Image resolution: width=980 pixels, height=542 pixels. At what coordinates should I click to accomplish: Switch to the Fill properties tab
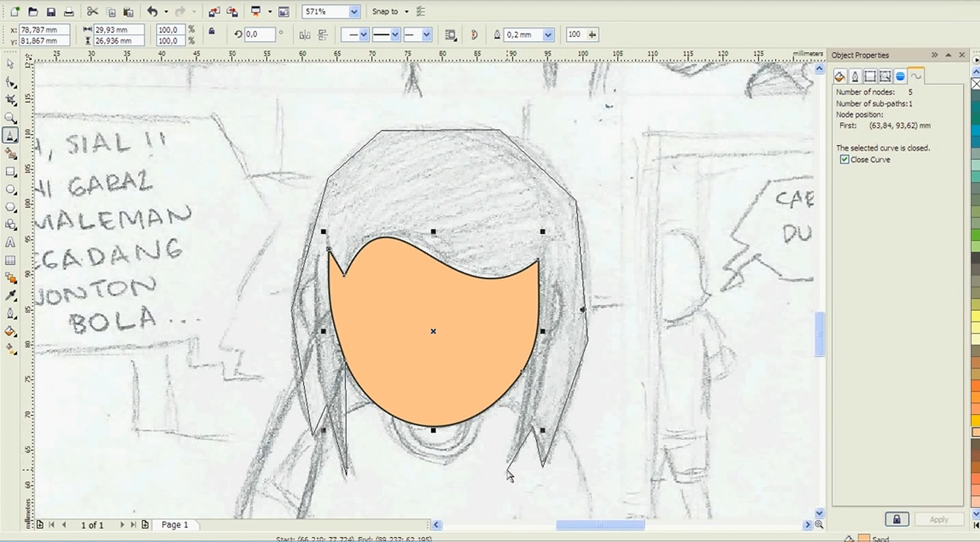840,76
